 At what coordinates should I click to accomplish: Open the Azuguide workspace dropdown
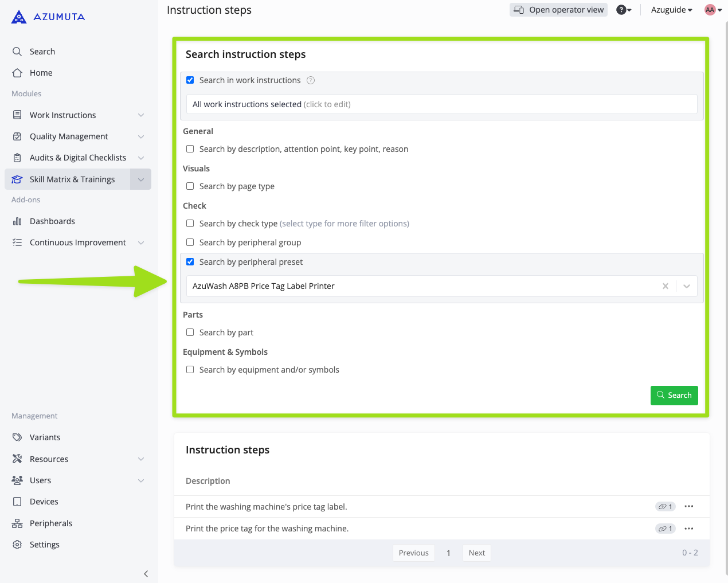point(671,10)
